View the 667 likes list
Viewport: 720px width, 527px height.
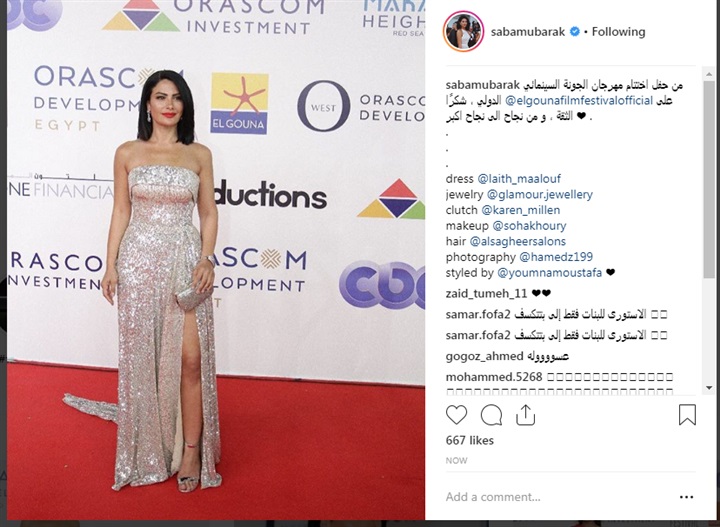click(469, 440)
